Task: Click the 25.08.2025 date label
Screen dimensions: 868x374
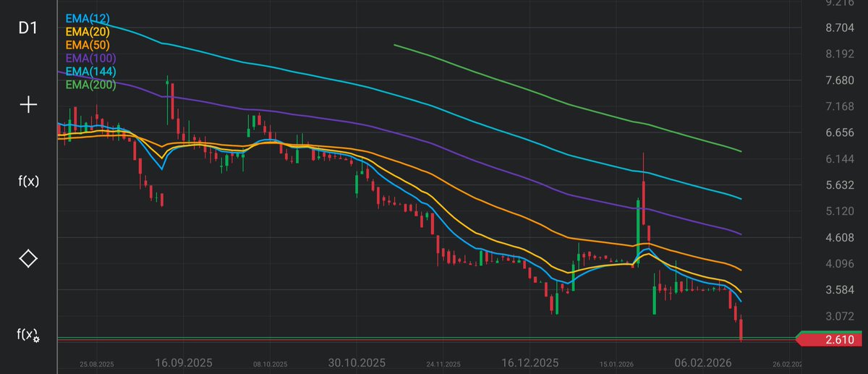Action: pos(98,364)
